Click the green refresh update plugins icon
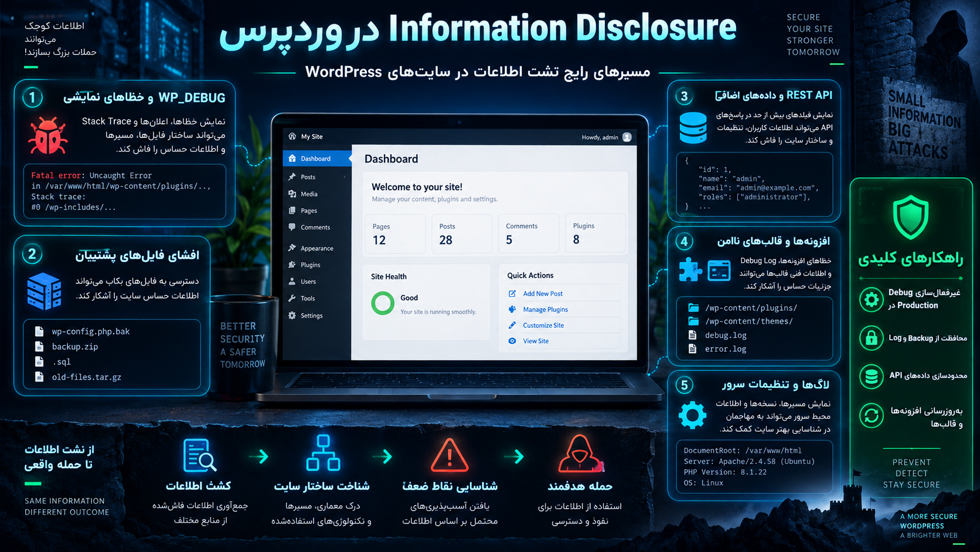This screenshot has height=552, width=980. (872, 415)
